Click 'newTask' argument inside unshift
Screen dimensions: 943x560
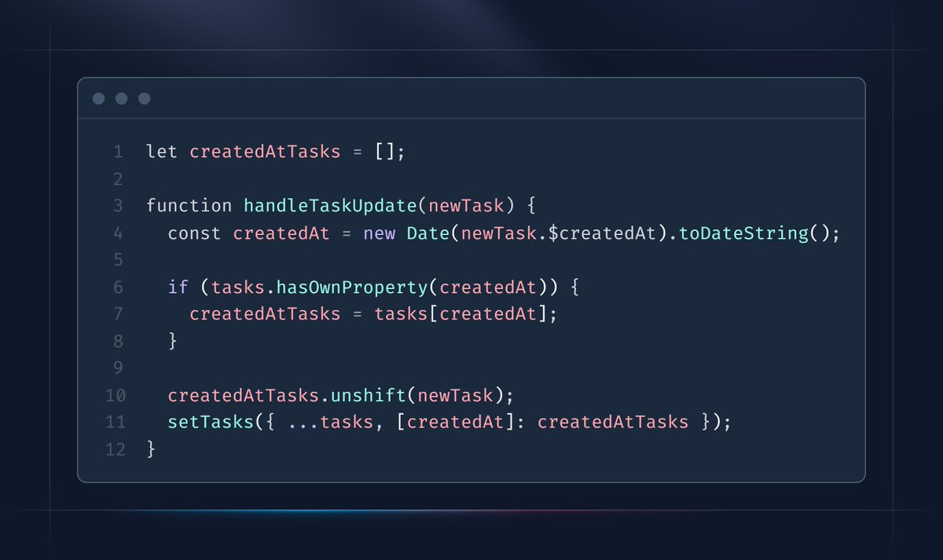point(455,396)
